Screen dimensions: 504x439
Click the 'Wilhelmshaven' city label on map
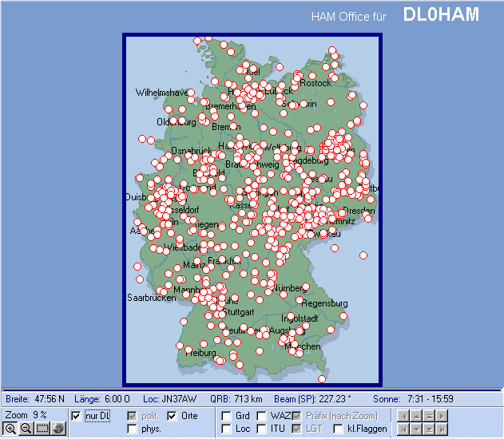tap(161, 93)
